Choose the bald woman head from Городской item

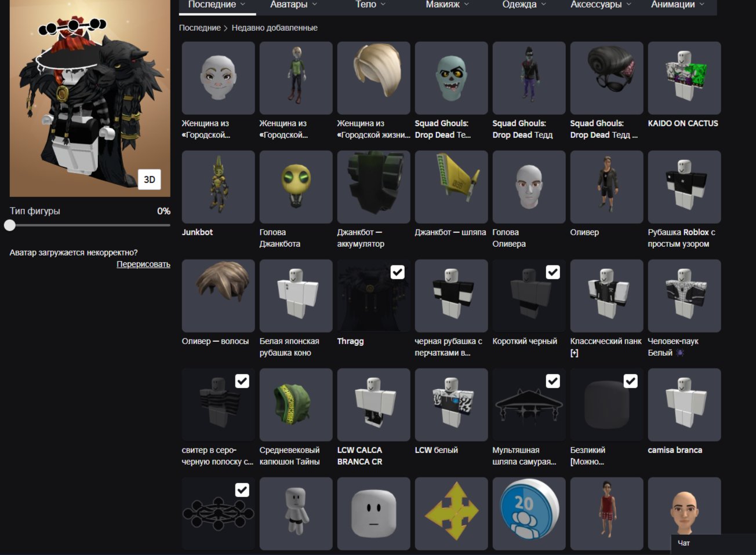pyautogui.click(x=218, y=78)
